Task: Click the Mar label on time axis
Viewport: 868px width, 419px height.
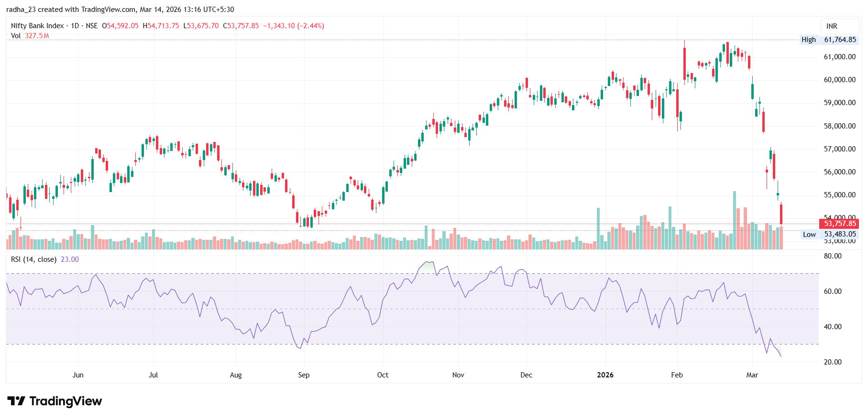Action: point(752,375)
